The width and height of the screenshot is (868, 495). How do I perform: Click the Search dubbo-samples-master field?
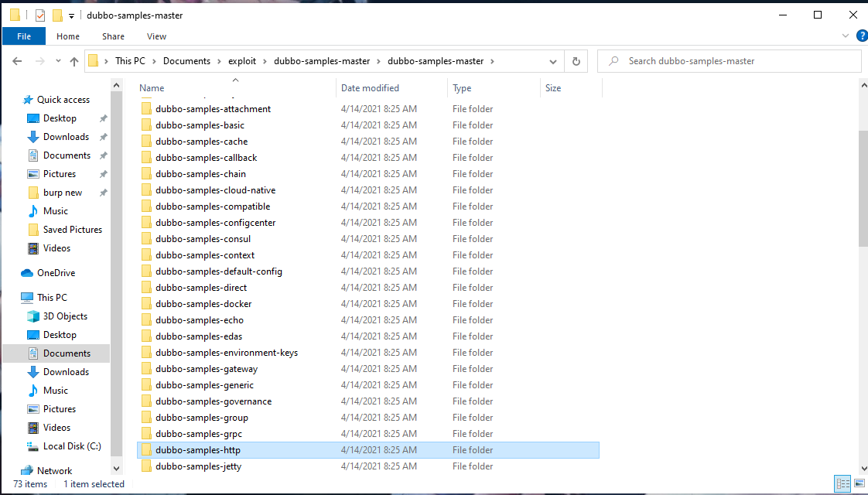[x=729, y=61]
